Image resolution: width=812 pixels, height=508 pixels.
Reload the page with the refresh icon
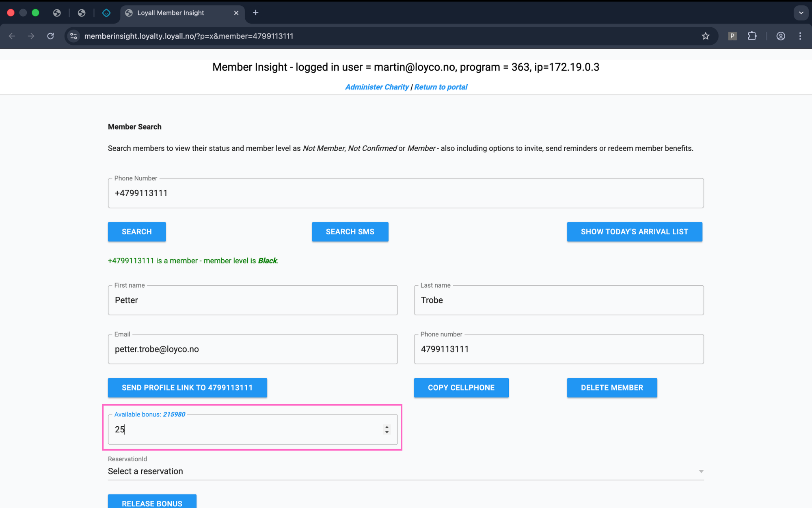click(x=50, y=36)
